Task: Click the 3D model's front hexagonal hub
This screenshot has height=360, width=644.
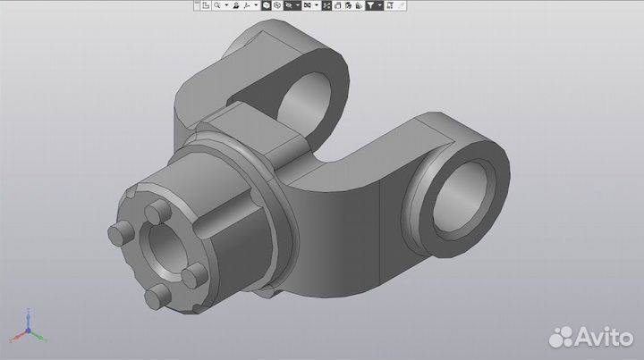Action: click(168, 250)
